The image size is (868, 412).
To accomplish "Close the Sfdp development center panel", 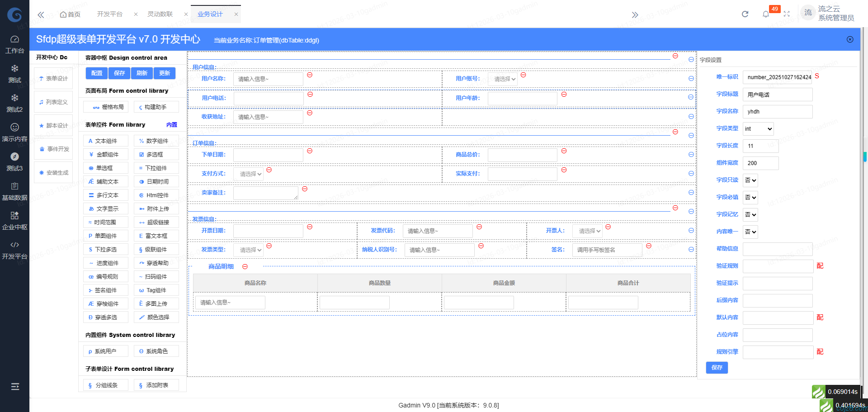I will (850, 39).
